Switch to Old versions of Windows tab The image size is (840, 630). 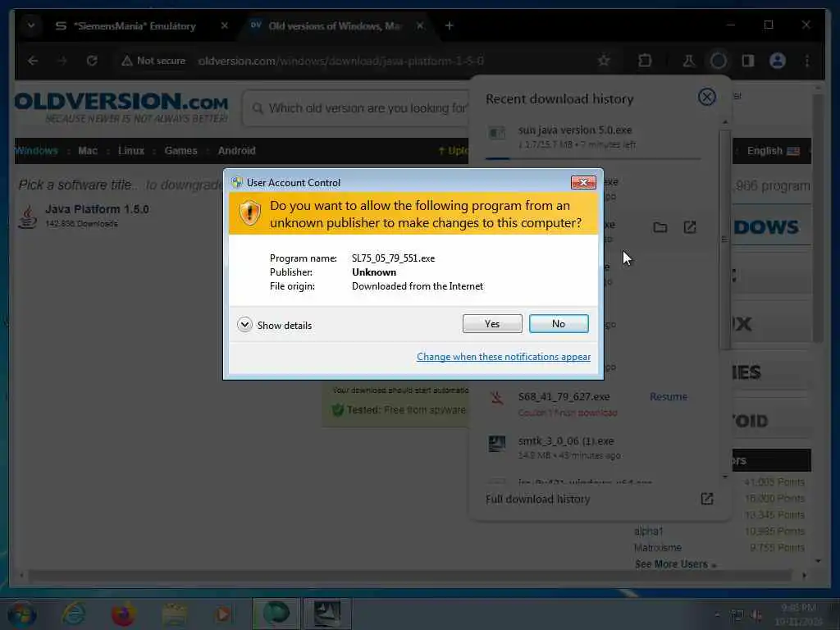point(335,25)
